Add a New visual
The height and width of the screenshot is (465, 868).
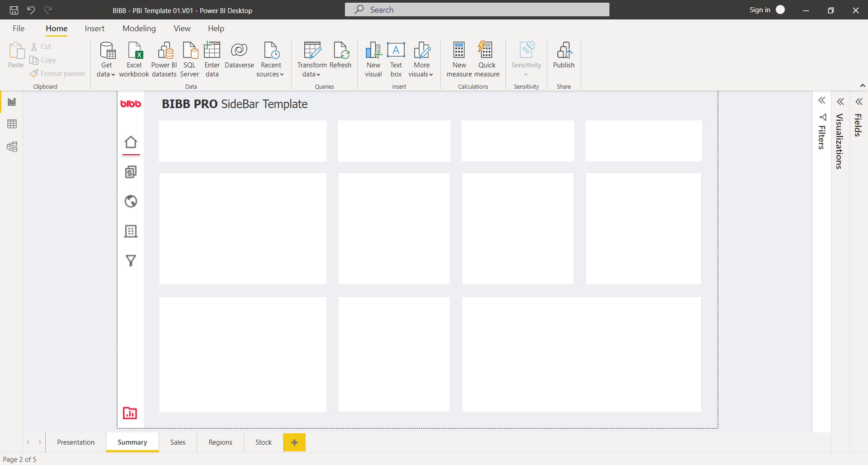[373, 59]
